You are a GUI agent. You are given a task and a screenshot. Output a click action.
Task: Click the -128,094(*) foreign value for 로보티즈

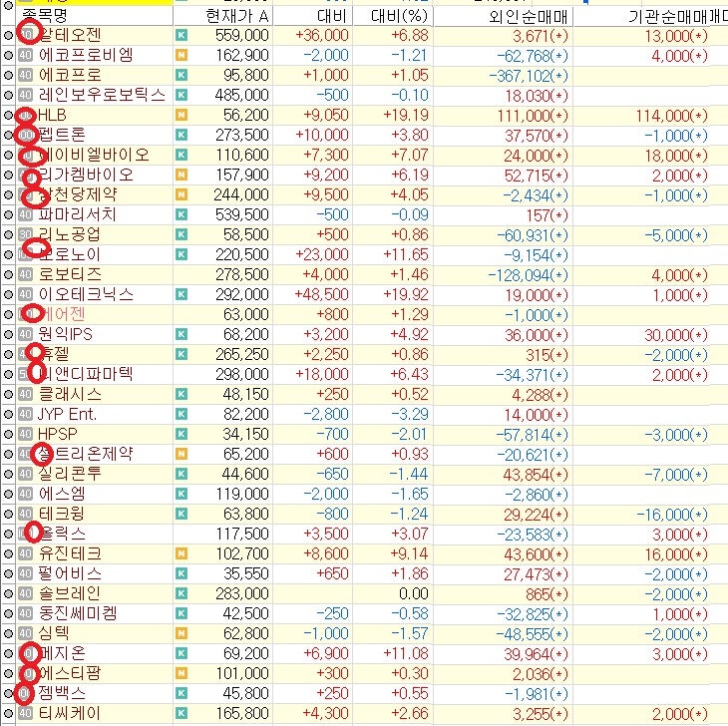pyautogui.click(x=528, y=275)
